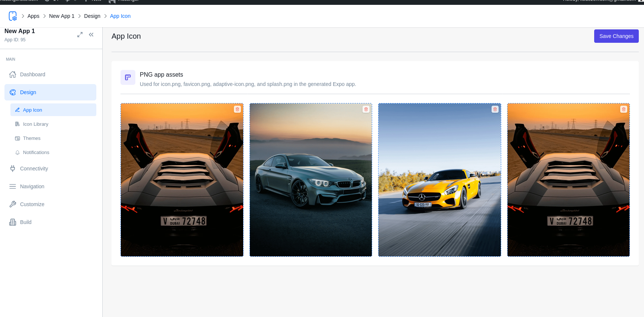This screenshot has height=317, width=644.
Task: Click the layout icon beside Themes
Action: tap(17, 138)
